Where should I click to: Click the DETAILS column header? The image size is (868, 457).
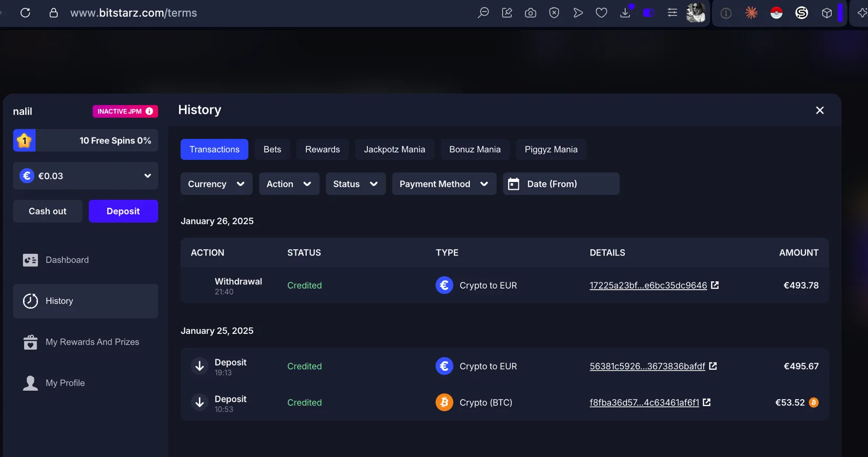coord(607,252)
